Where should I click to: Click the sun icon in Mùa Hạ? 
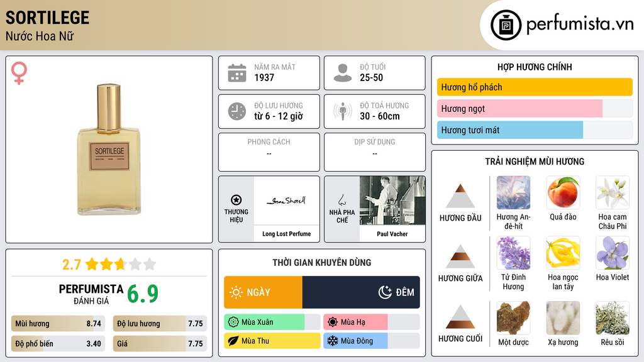(x=333, y=322)
